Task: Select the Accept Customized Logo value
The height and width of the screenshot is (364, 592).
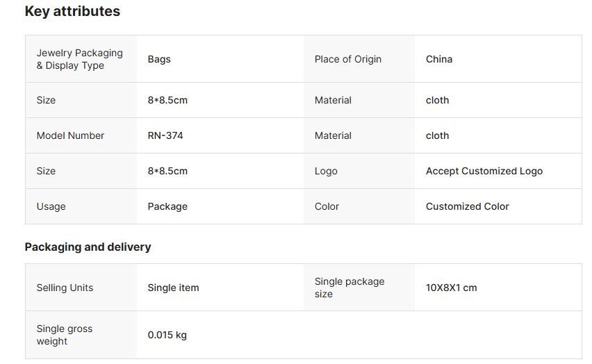Action: coord(484,172)
